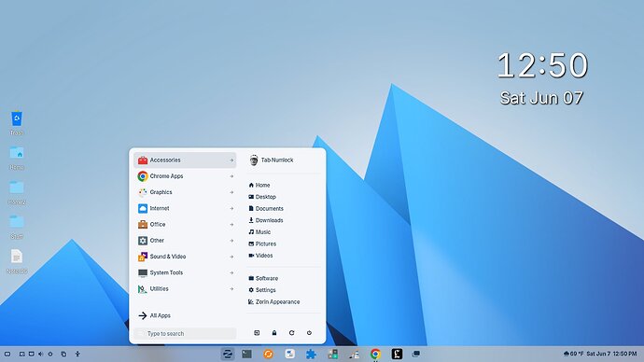Image resolution: width=644 pixels, height=362 pixels.
Task: Open Videos folder from menu
Action: click(x=260, y=256)
